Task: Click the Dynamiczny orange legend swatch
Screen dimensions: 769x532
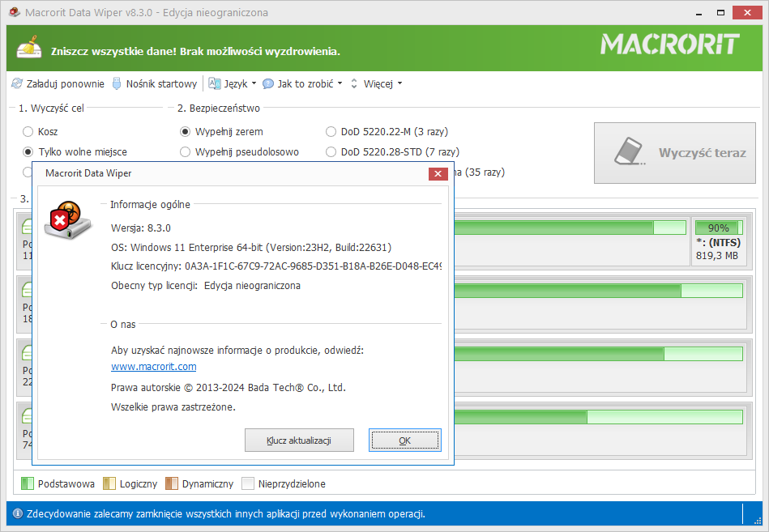Action: [x=172, y=483]
